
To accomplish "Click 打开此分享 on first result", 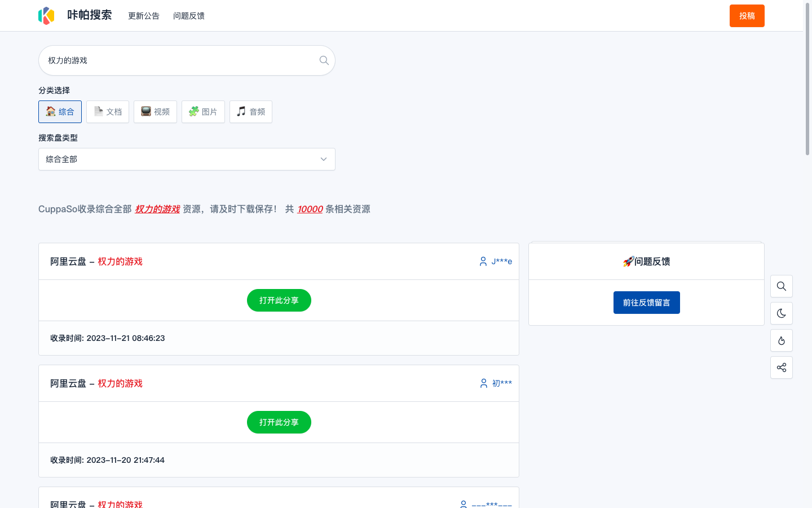I will coord(279,300).
